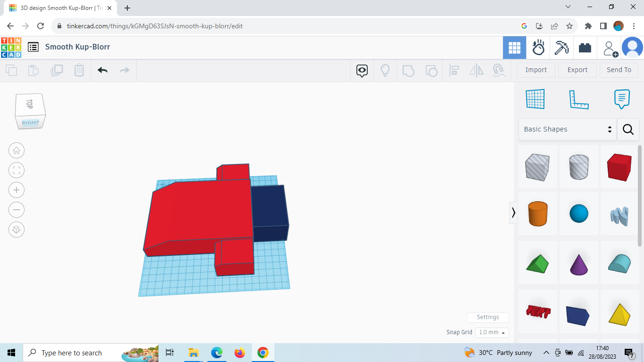This screenshot has height=362, width=644.
Task: Pick the red Box shape thumbnail
Action: [x=619, y=167]
